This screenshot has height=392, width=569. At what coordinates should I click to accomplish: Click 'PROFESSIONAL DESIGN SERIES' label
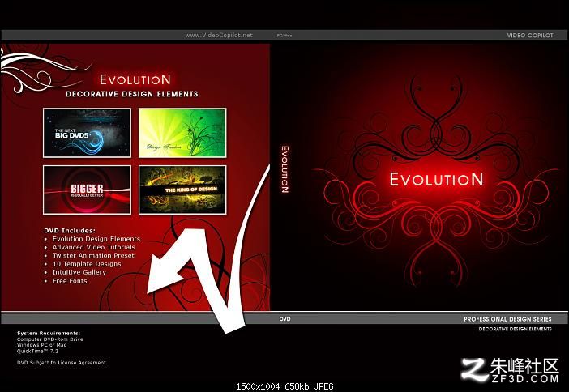click(507, 319)
